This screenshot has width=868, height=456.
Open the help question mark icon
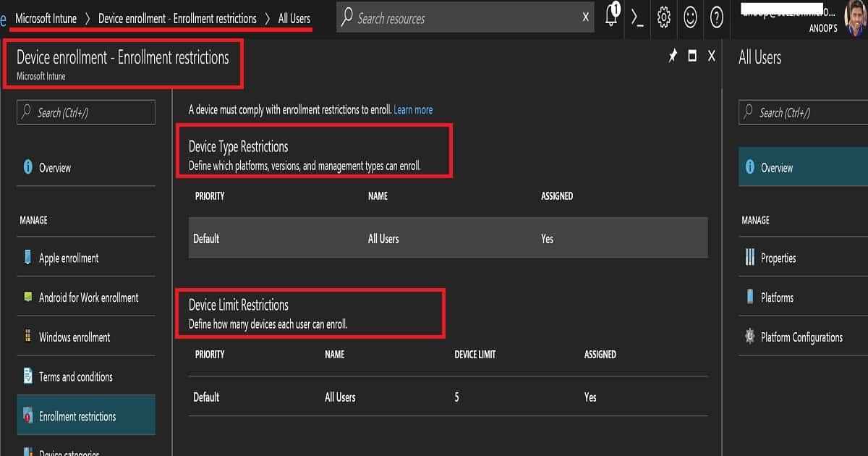coord(717,17)
